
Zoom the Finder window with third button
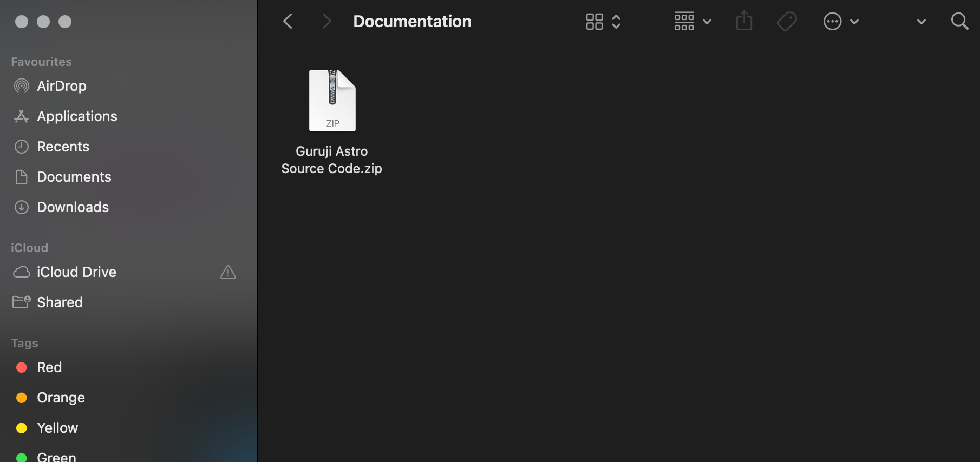tap(65, 22)
